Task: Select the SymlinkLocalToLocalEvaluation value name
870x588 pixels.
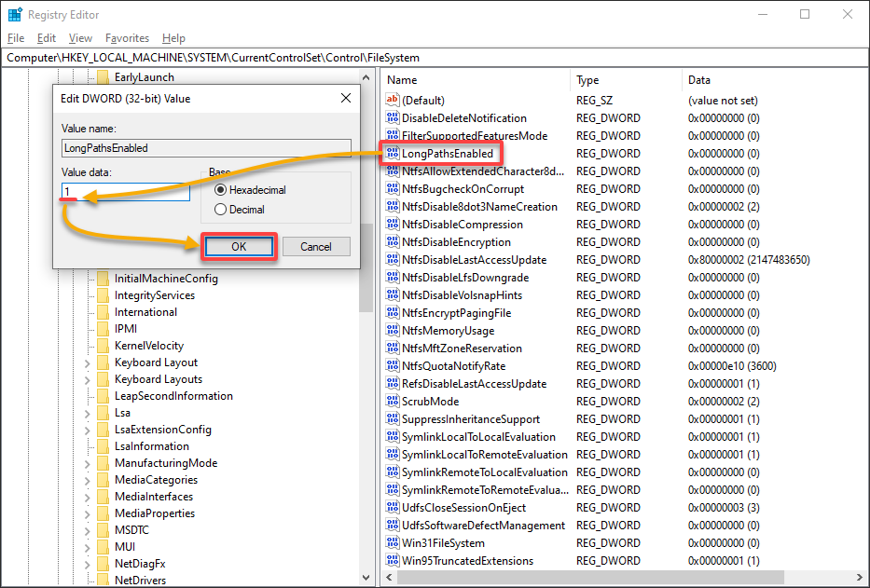Action: tap(478, 436)
